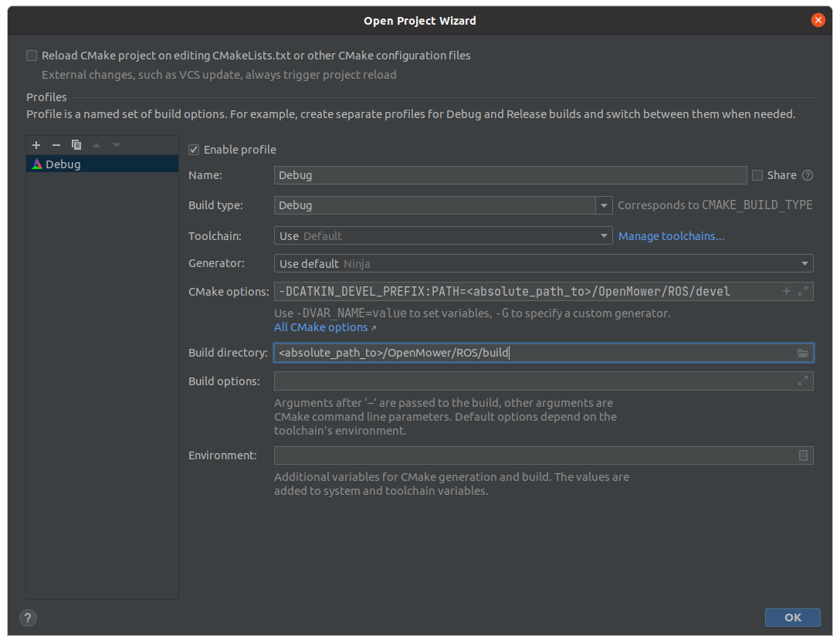Image resolution: width=840 pixels, height=643 pixels.
Task: Open Toolchain dropdown
Action: (x=443, y=235)
